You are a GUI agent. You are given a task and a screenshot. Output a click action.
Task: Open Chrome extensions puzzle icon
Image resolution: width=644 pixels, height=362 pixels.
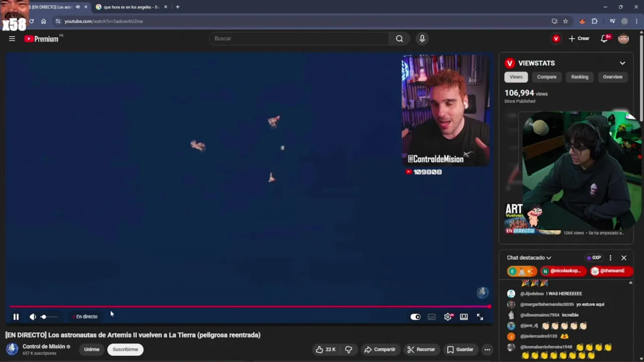tap(595, 21)
